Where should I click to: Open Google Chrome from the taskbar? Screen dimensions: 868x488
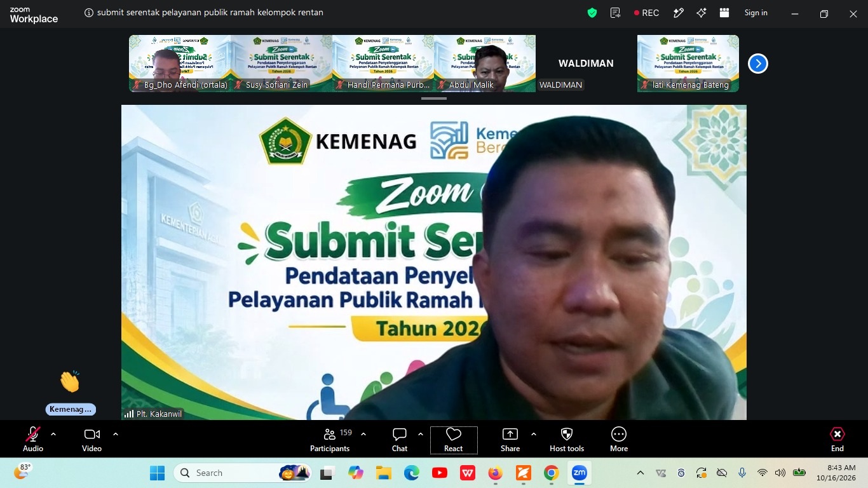tap(552, 473)
